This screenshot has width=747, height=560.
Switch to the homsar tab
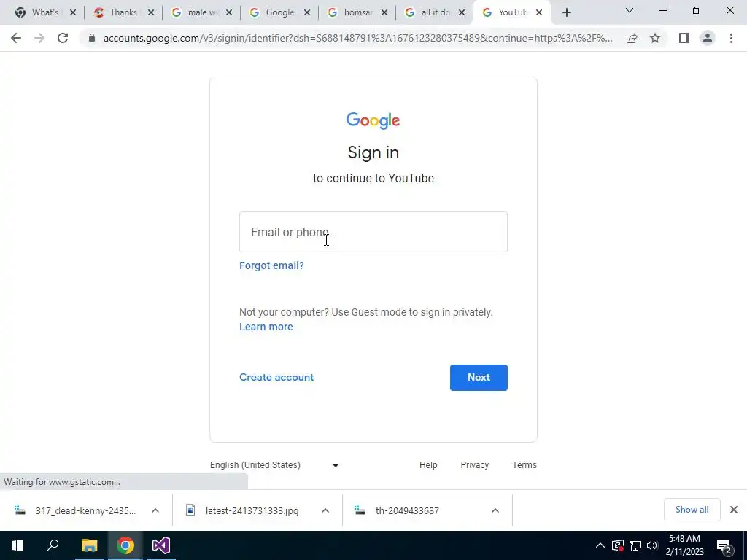pyautogui.click(x=357, y=12)
